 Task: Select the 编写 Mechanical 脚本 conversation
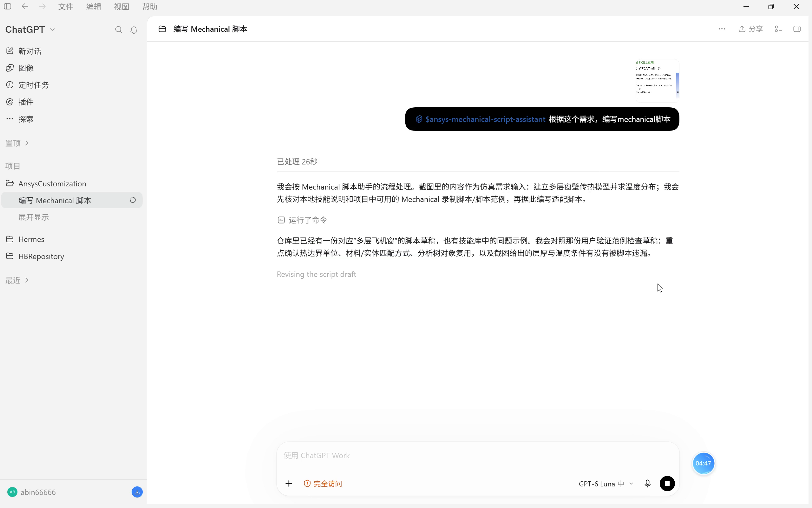72,200
